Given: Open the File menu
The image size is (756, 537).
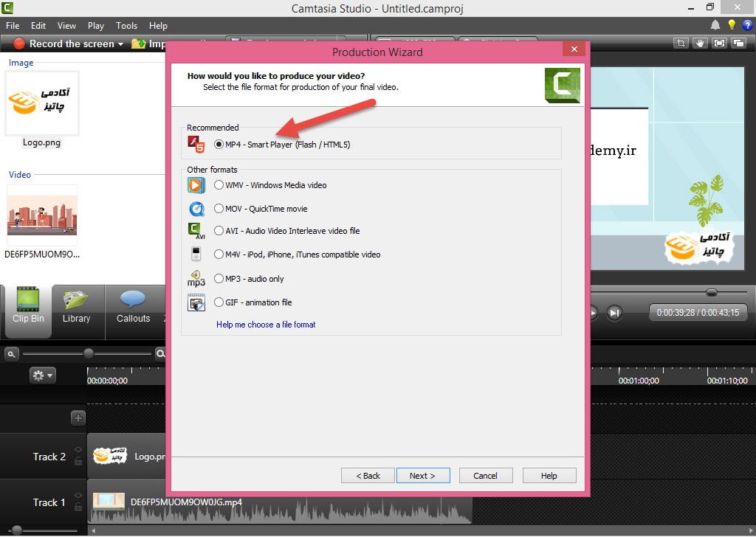Looking at the screenshot, I should tap(13, 26).
